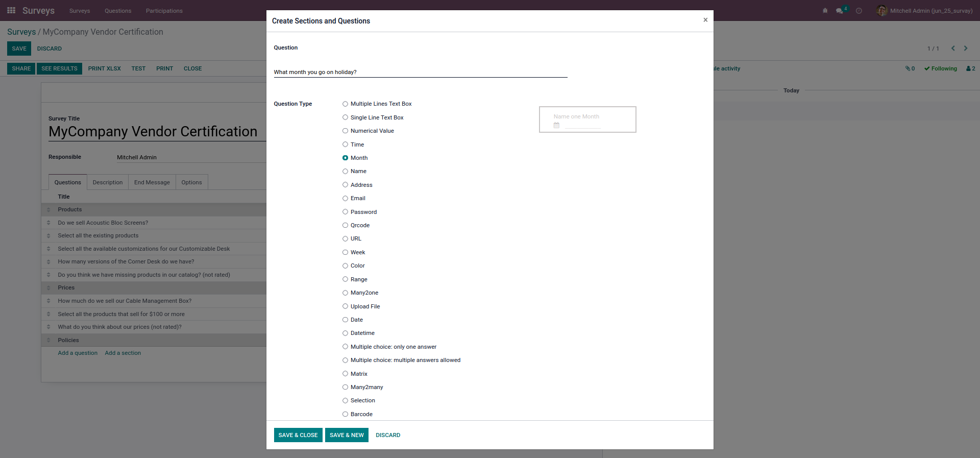Switch to the Description tab
Viewport: 980px width, 458px height.
point(108,182)
